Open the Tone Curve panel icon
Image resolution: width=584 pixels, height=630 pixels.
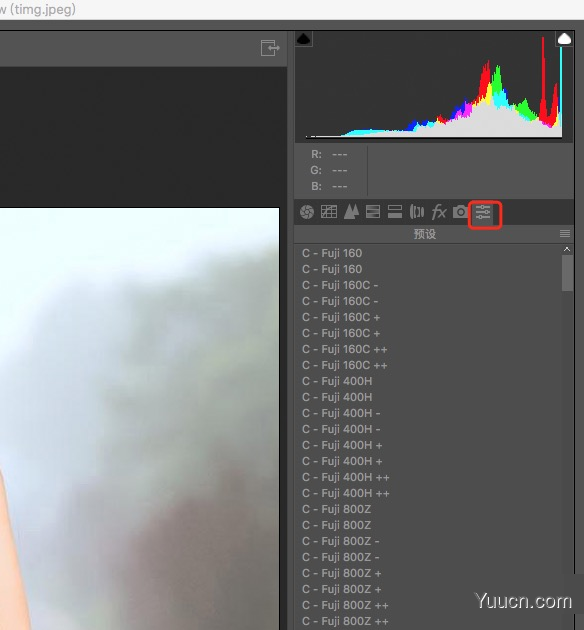[x=329, y=211]
